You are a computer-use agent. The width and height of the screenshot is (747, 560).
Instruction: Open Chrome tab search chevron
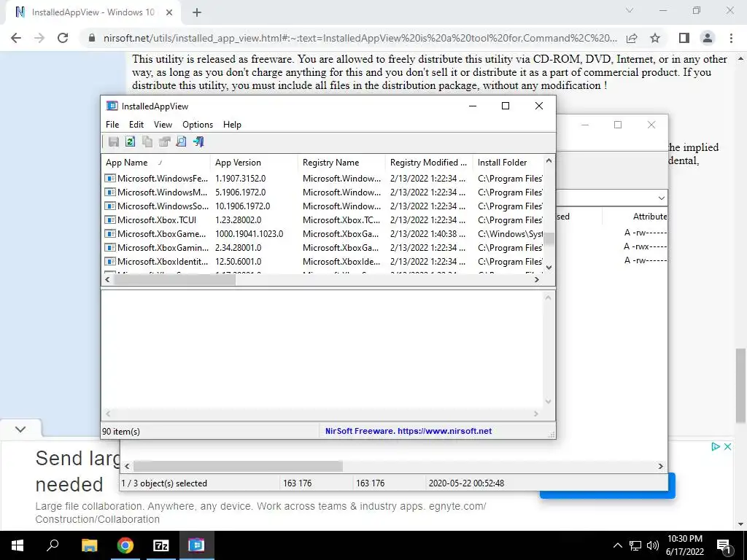[x=630, y=10]
